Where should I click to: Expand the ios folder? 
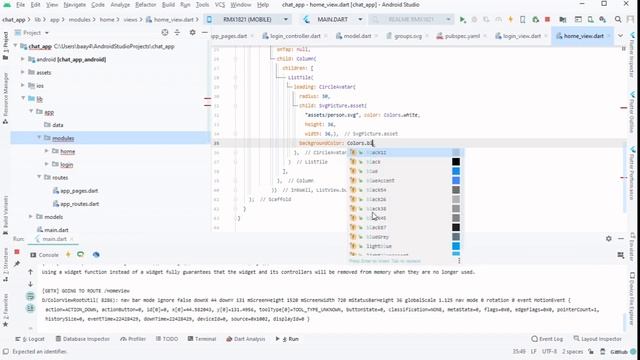pyautogui.click(x=23, y=86)
